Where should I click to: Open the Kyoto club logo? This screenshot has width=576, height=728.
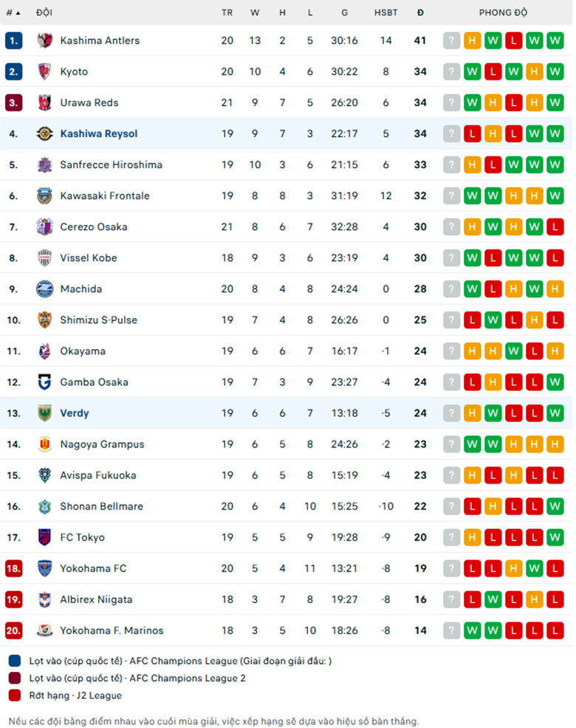click(x=44, y=72)
